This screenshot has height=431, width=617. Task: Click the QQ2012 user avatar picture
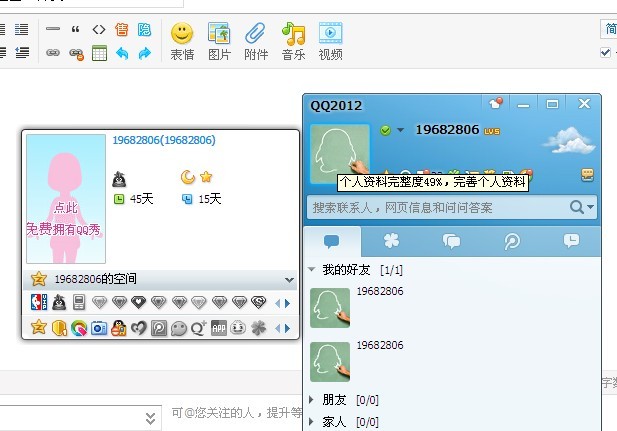340,154
